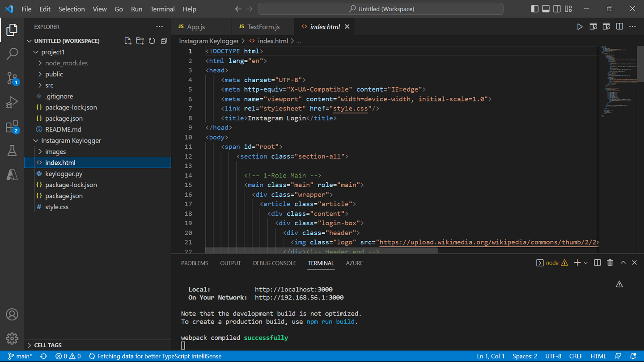Click Spaces: 2 indentation setting
Image resolution: width=644 pixels, height=362 pixels.
525,356
